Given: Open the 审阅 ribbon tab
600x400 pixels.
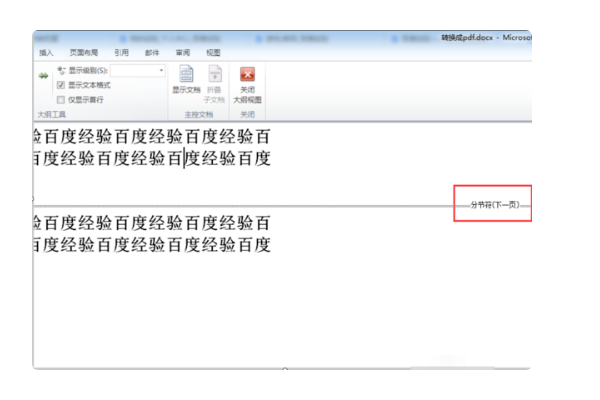Looking at the screenshot, I should click(x=183, y=52).
